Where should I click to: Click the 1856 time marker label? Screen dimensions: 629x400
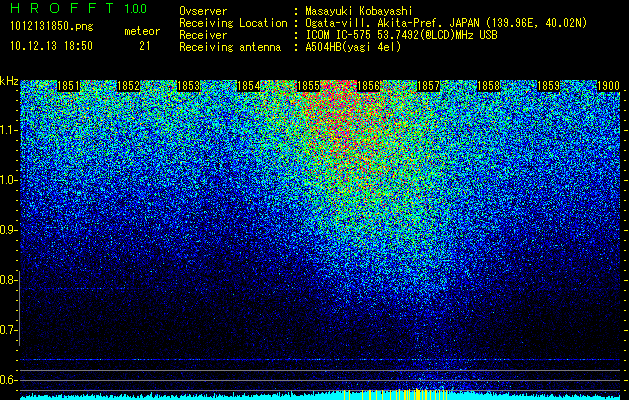368,86
